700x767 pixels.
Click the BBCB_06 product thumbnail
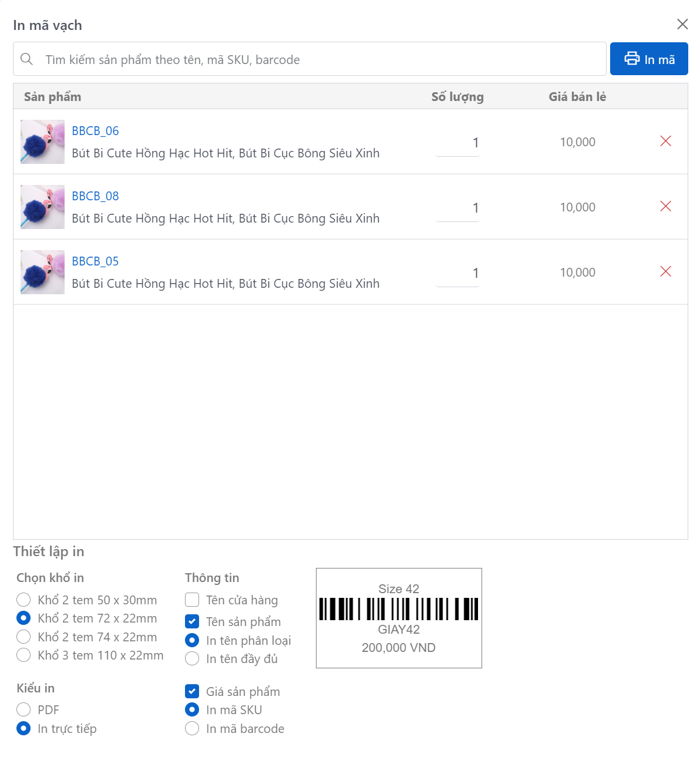click(x=42, y=142)
